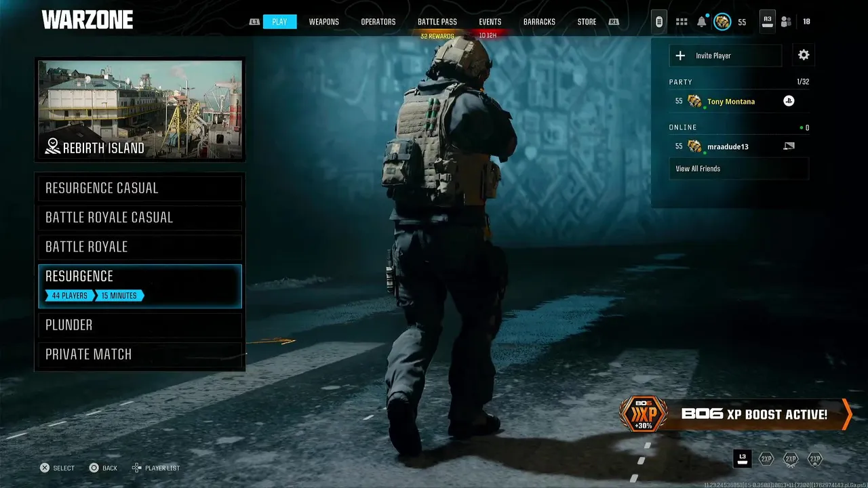The height and width of the screenshot is (488, 868).
Task: Click the R1 tab-right prompt
Action: click(614, 22)
